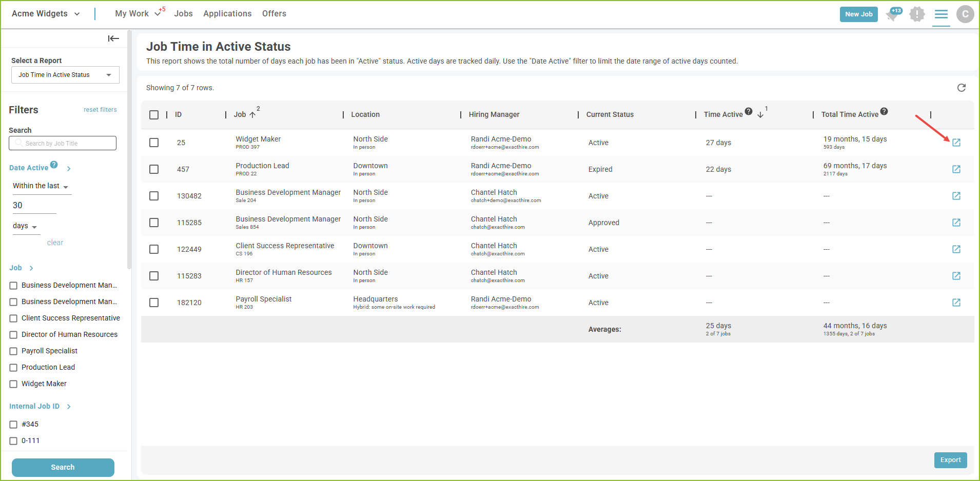Open the Offers menu item

274,14
